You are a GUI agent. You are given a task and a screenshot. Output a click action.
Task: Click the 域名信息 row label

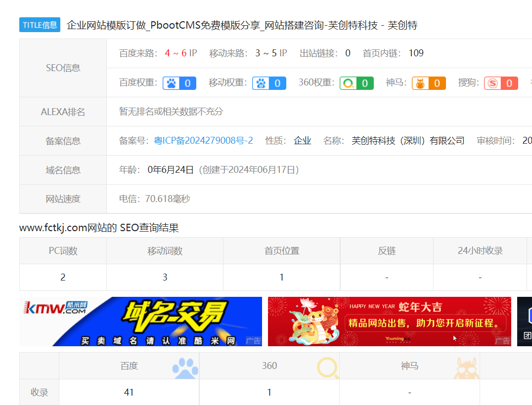point(63,170)
